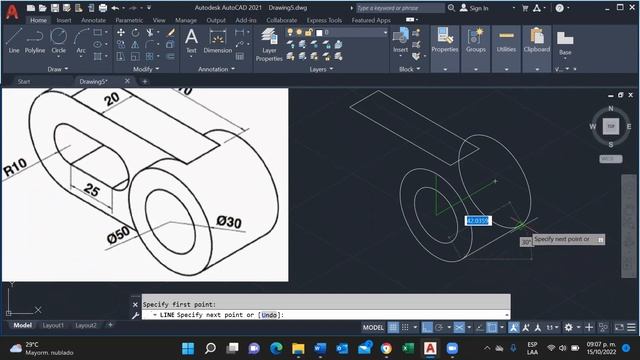The image size is (640, 360).
Task: Toggle isometric drafting in status bar
Action: point(459,327)
